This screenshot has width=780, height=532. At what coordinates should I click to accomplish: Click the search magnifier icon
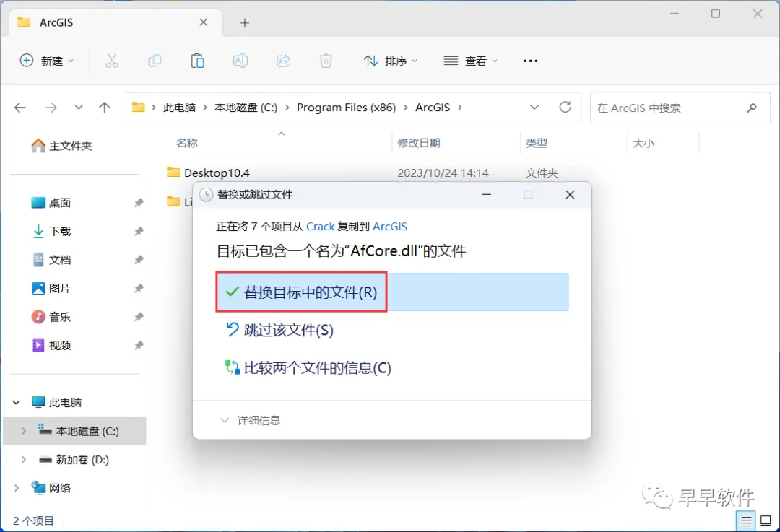752,108
